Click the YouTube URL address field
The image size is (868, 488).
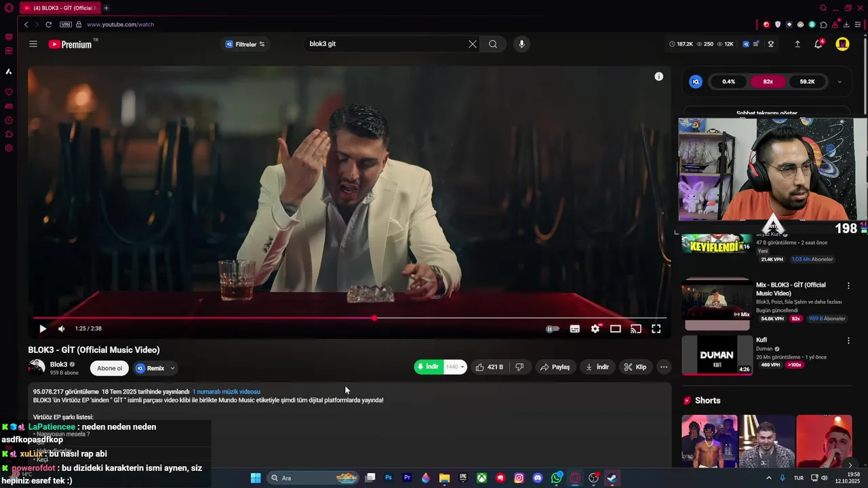tap(120, 24)
